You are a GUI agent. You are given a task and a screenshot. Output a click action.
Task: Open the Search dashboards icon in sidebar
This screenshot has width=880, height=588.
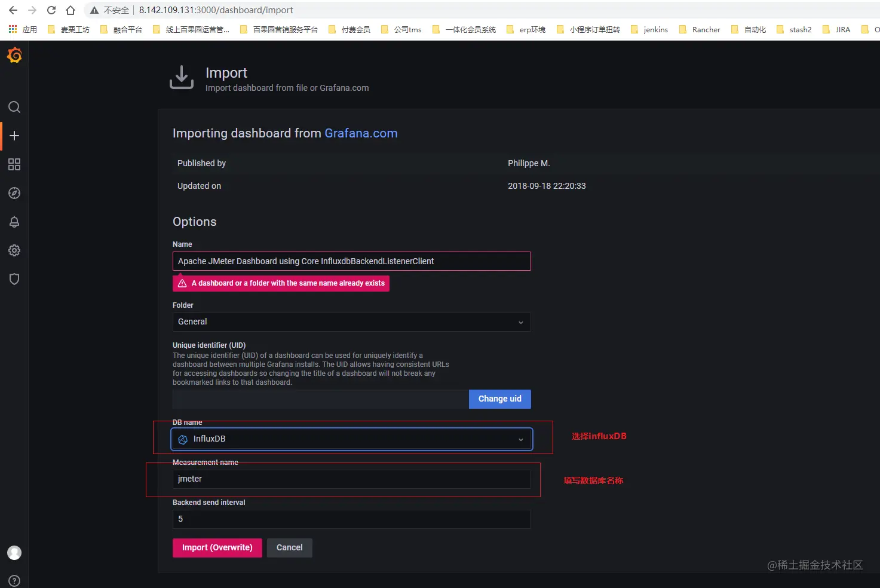[x=14, y=107]
